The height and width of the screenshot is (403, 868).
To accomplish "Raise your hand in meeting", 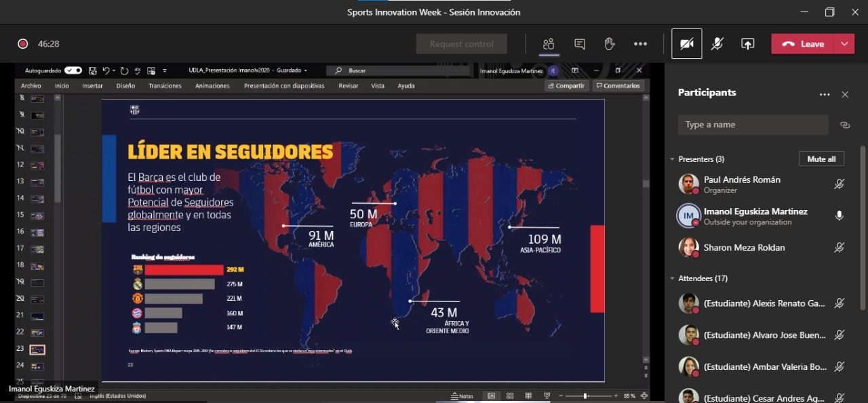I will tap(610, 44).
